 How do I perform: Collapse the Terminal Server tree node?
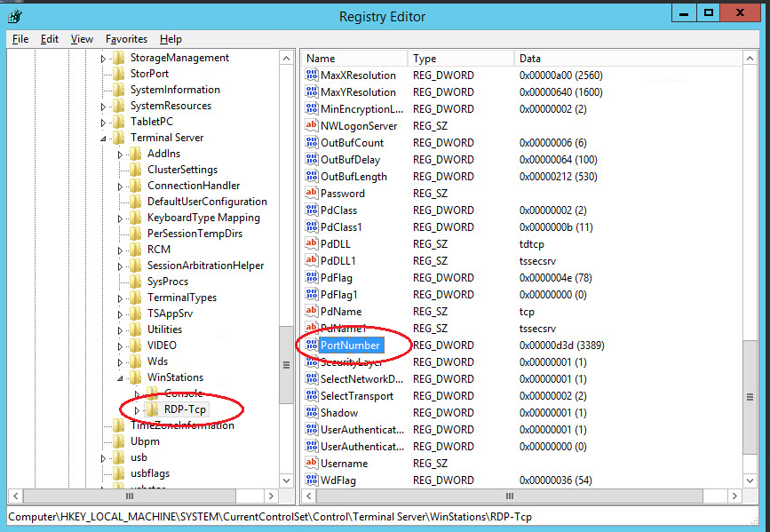click(x=103, y=137)
